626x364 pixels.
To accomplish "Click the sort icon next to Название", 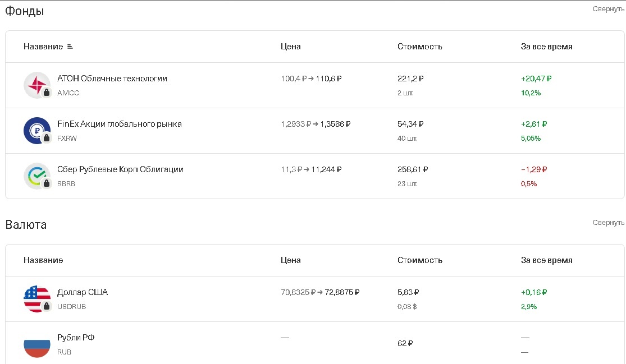I will point(70,47).
